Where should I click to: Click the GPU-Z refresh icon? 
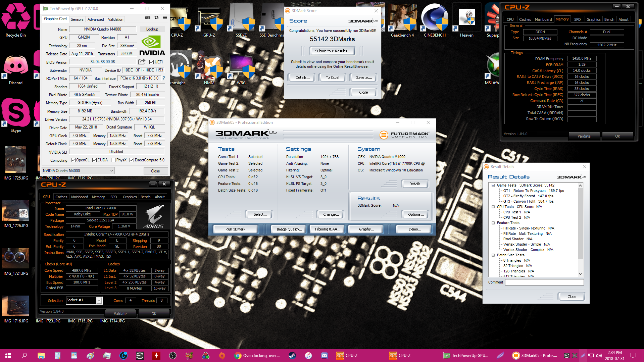pos(156,18)
